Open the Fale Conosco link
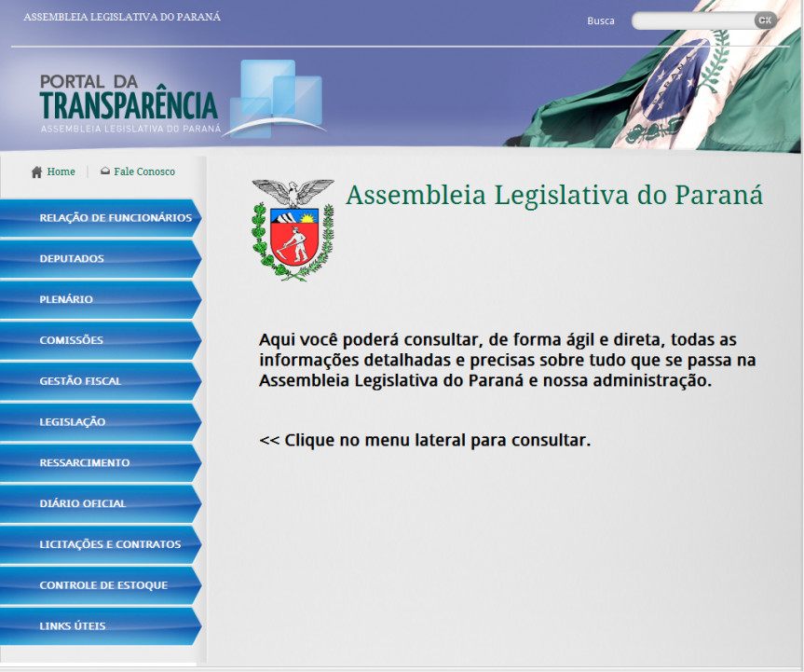Screen dimensions: 804x672 tap(144, 172)
